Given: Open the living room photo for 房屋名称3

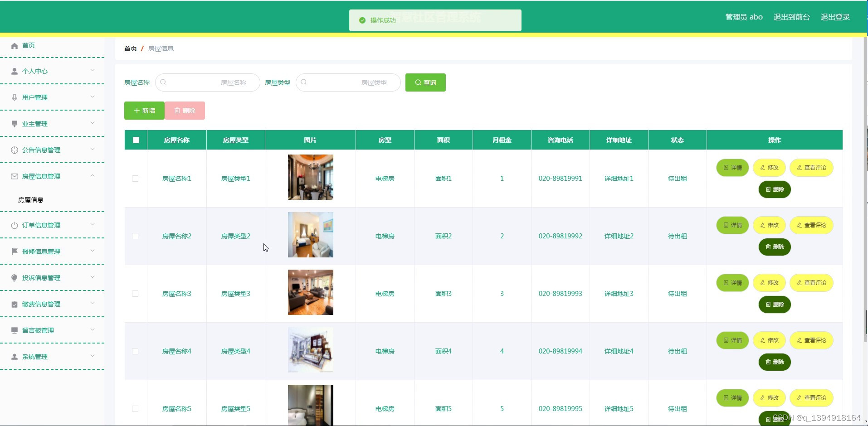Looking at the screenshot, I should click(311, 292).
